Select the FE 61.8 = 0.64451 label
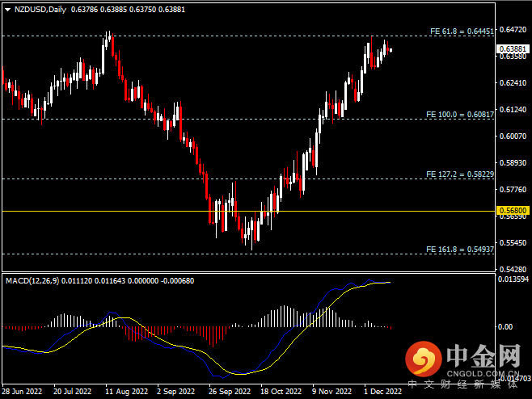Screen dimensions: 532x399 pyautogui.click(x=461, y=31)
